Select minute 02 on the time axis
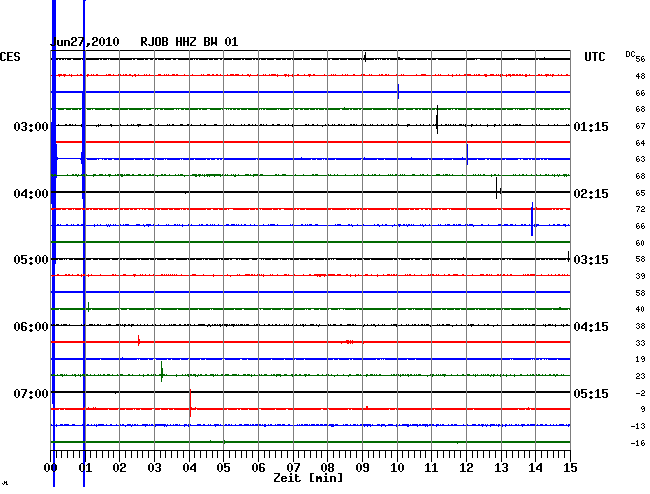This screenshot has height=494, width=650. pos(119,468)
